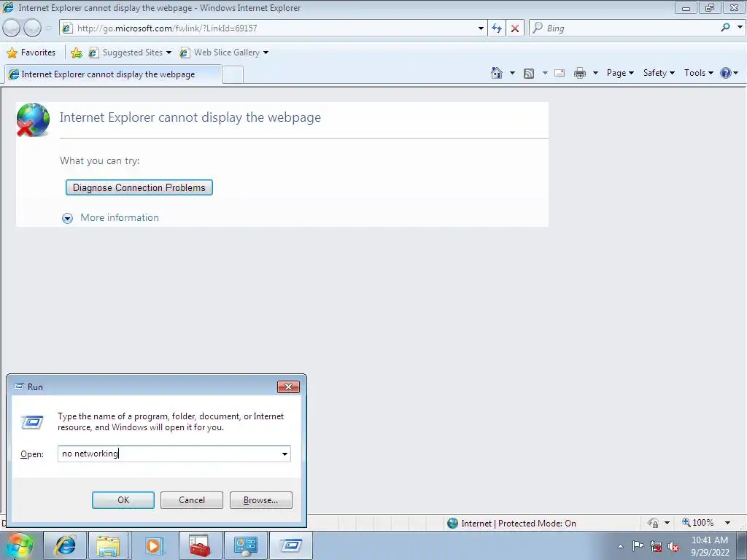
Task: Click the red toolbox taskbar icon
Action: tap(200, 545)
